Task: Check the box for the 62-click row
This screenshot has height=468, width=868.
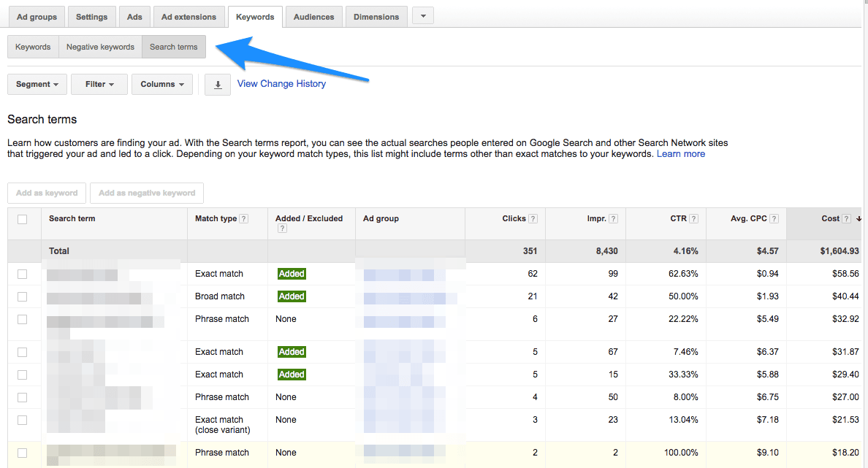Action: coord(23,274)
